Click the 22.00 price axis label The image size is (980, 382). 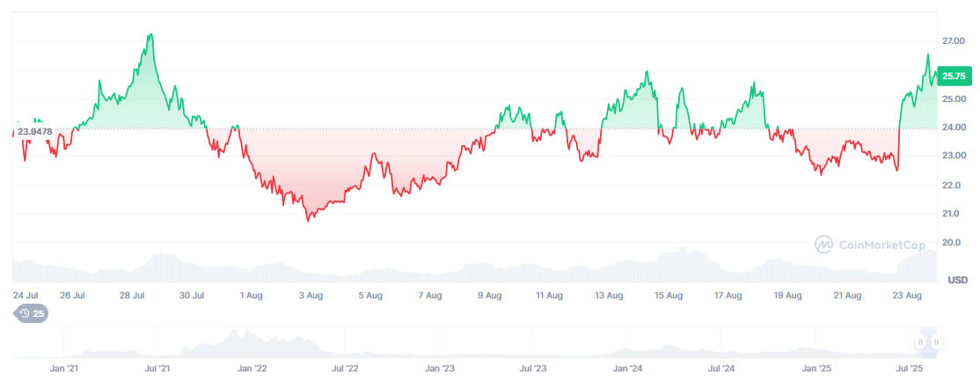(x=953, y=186)
